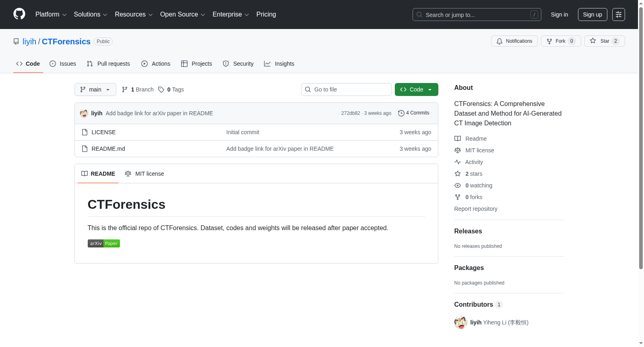Click the Notifications button
644x347 pixels.
tap(514, 41)
